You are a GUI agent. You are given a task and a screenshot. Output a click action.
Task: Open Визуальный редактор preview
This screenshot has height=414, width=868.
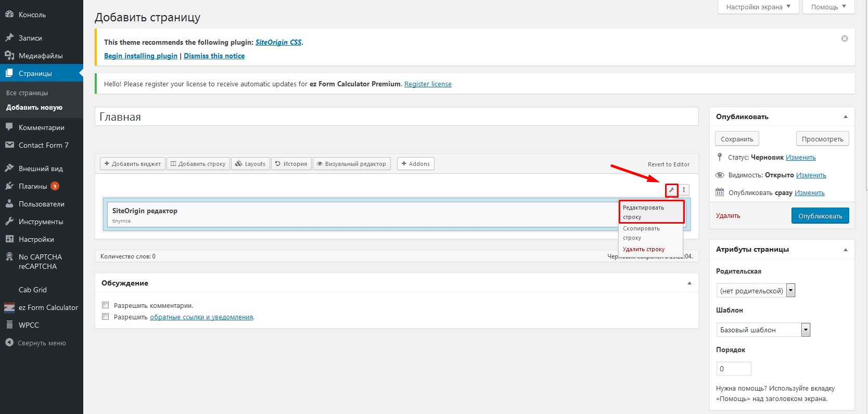point(352,164)
